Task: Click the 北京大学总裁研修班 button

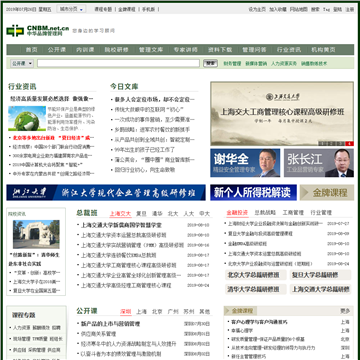Action: click(256, 275)
